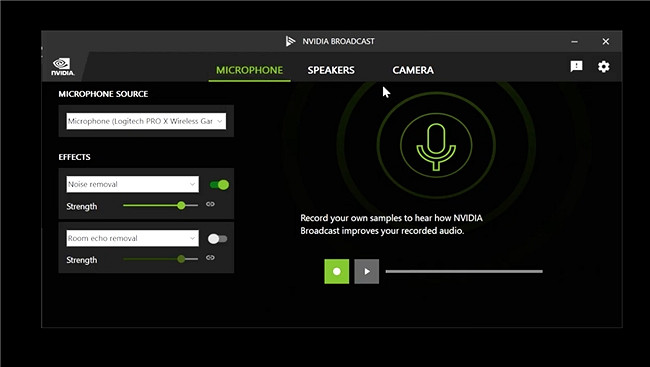
Task: Open the Microphone source dropdown
Action: [x=146, y=121]
